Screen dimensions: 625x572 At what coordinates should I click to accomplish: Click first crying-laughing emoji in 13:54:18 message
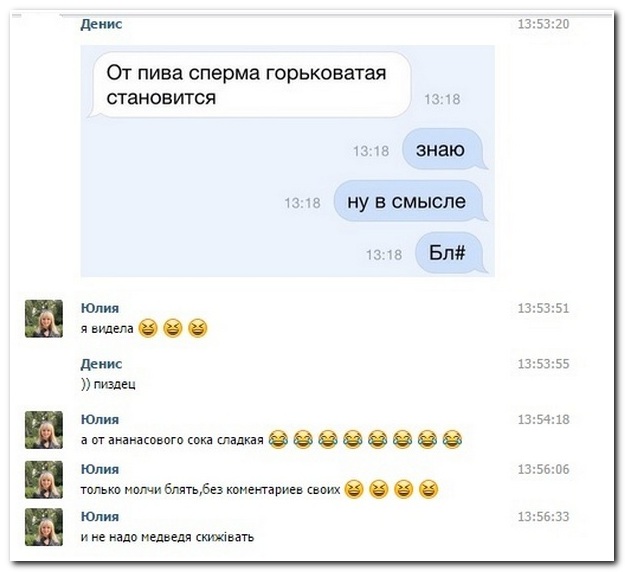tap(278, 440)
